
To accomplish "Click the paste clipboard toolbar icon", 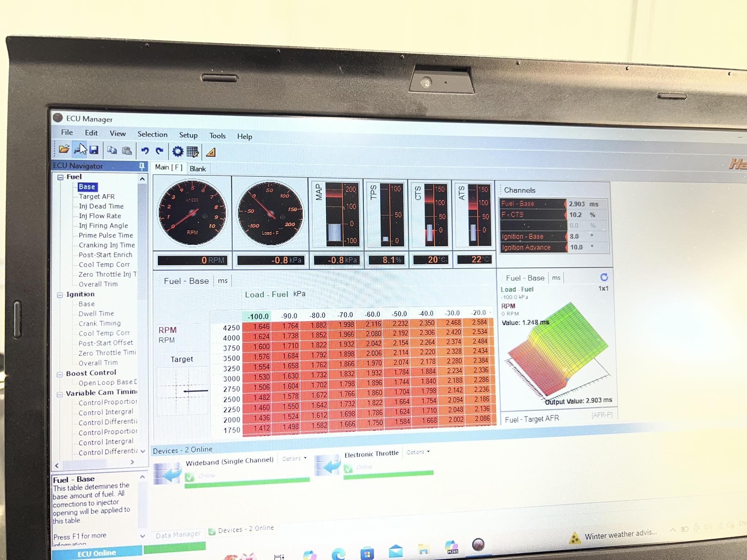I will point(127,151).
